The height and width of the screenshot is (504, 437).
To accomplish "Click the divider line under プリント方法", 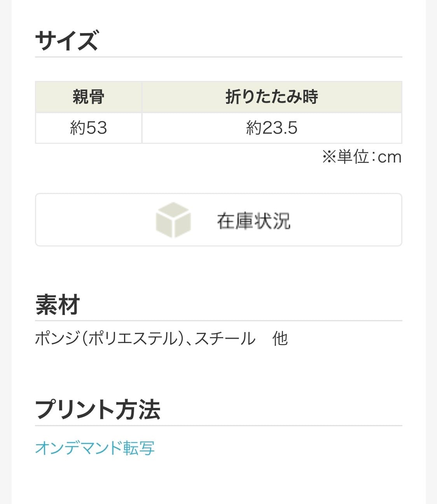I will click(218, 425).
